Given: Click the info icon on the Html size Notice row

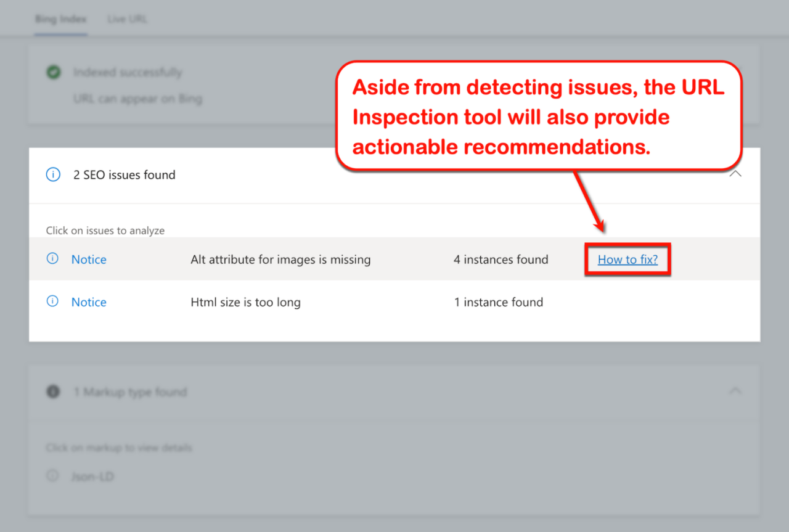Looking at the screenshot, I should (53, 301).
